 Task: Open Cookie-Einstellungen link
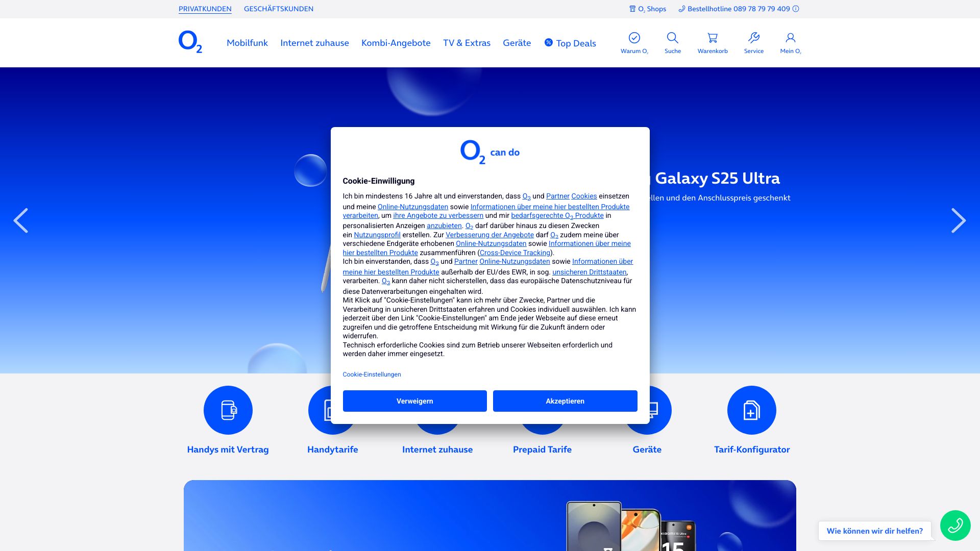click(372, 374)
